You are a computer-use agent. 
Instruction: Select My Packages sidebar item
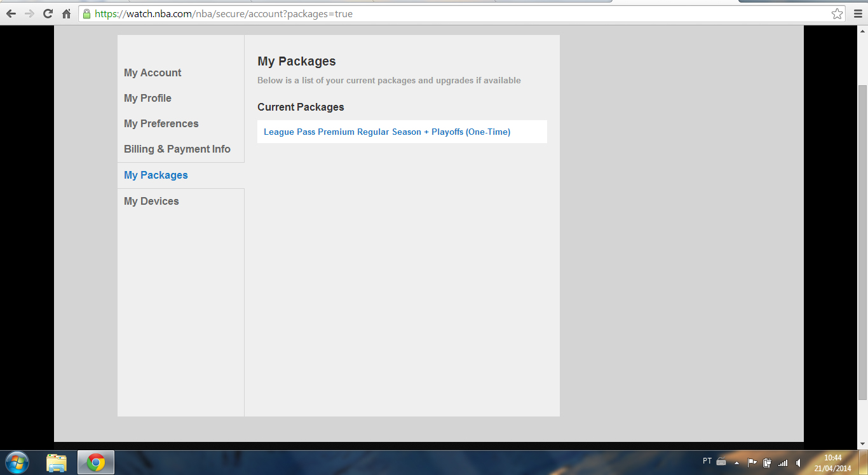point(181,176)
